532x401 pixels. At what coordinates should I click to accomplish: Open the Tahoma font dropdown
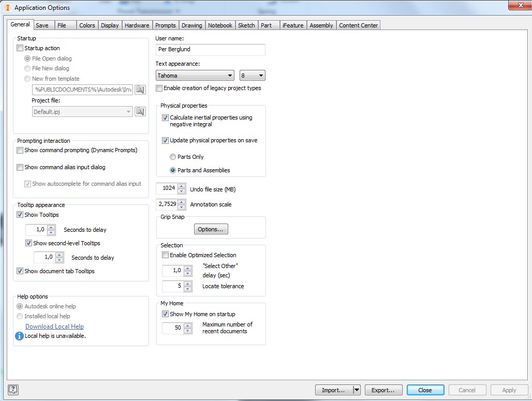[229, 75]
